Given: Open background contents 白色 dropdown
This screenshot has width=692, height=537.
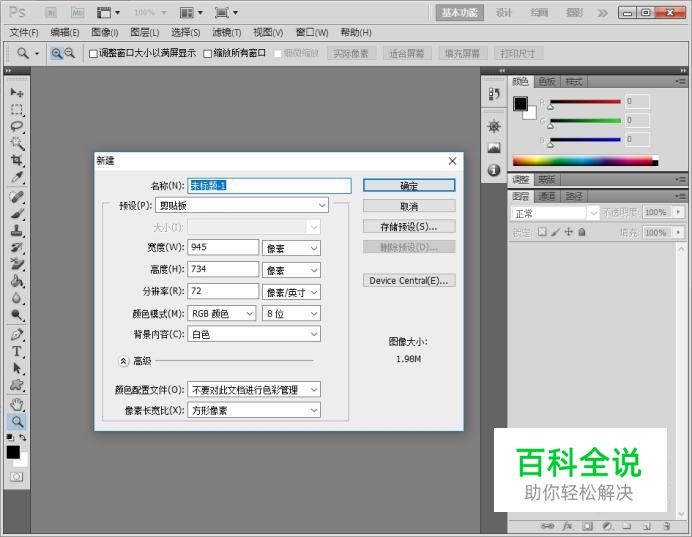Looking at the screenshot, I should click(x=254, y=334).
